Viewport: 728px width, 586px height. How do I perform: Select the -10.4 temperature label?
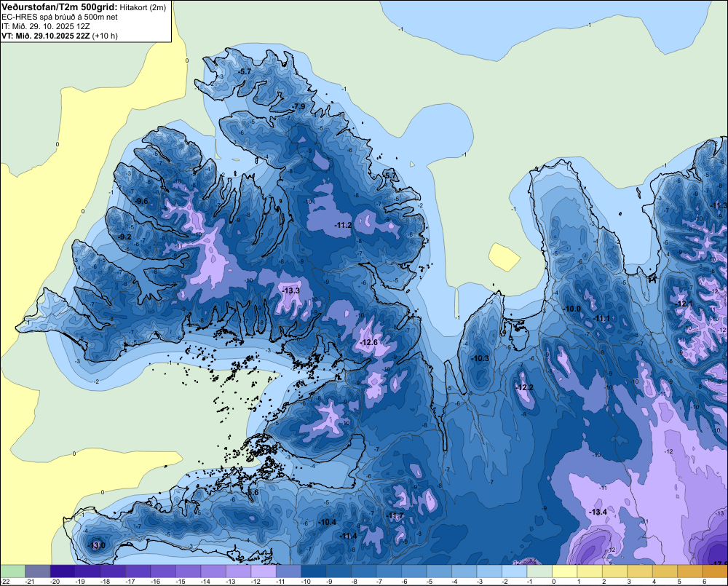pos(328,522)
